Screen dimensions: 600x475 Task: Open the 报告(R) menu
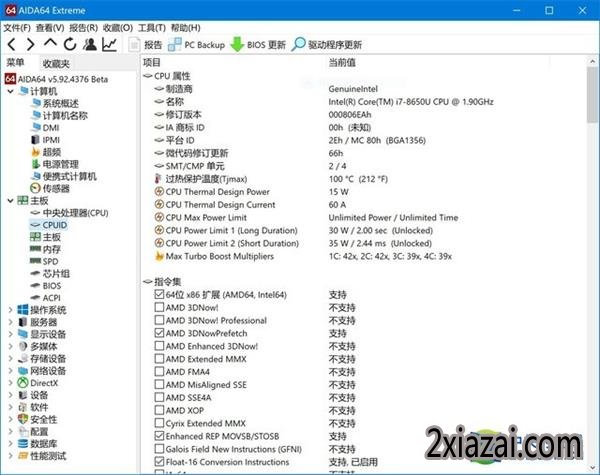(83, 28)
